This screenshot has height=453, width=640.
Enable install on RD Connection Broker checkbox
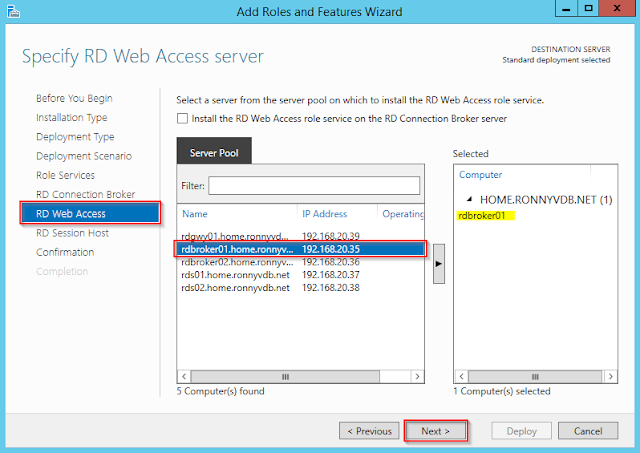tap(182, 119)
